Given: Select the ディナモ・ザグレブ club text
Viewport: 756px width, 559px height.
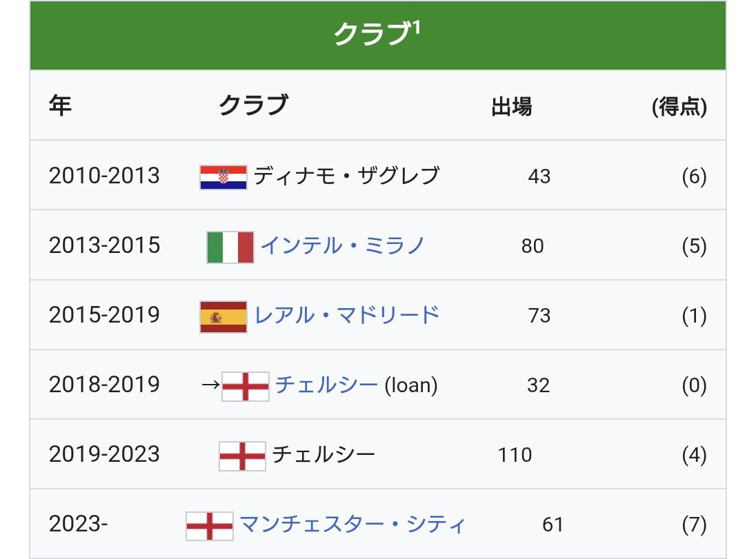Looking at the screenshot, I should pyautogui.click(x=347, y=176).
